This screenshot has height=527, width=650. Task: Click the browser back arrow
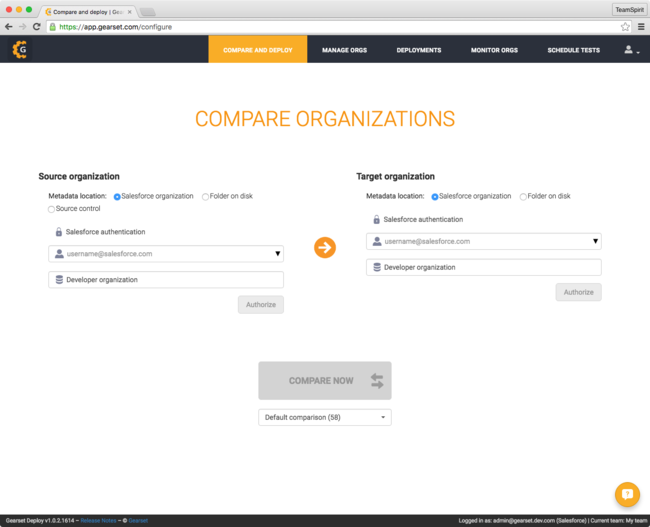9,27
